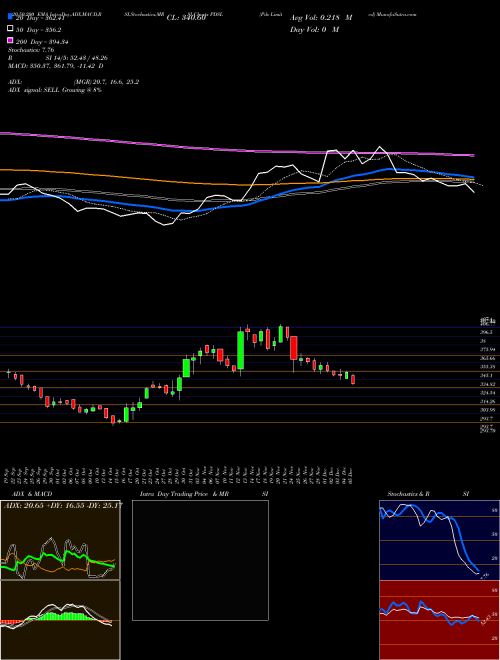Select the Stochastics: 7.76 reading
500x660 pixels.
coord(31,50)
